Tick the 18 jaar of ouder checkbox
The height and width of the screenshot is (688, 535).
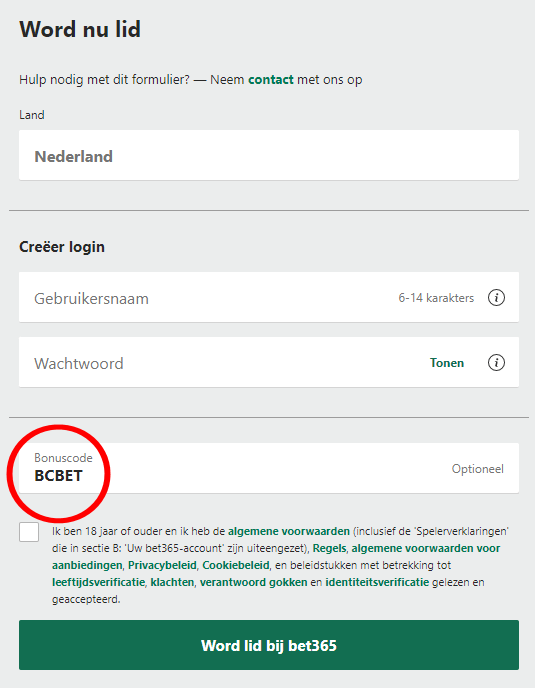pyautogui.click(x=29, y=532)
